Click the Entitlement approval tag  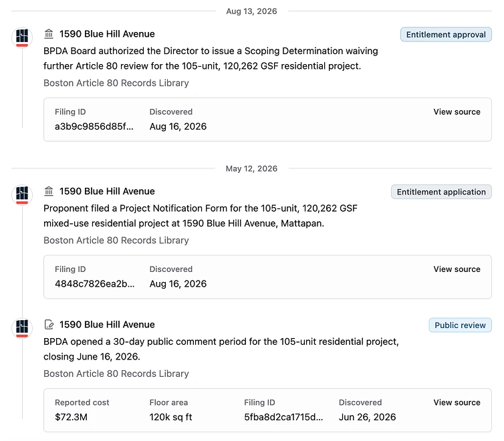pos(446,34)
